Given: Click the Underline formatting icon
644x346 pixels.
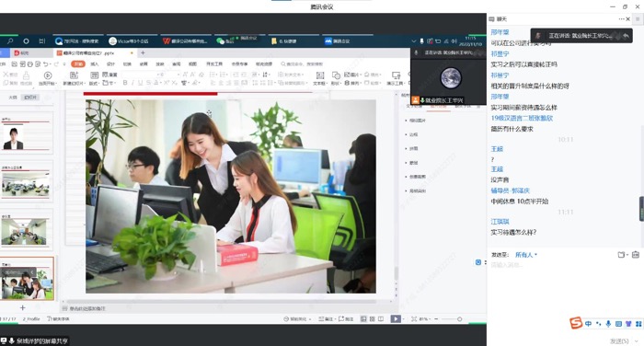Looking at the screenshot, I should coord(141,83).
